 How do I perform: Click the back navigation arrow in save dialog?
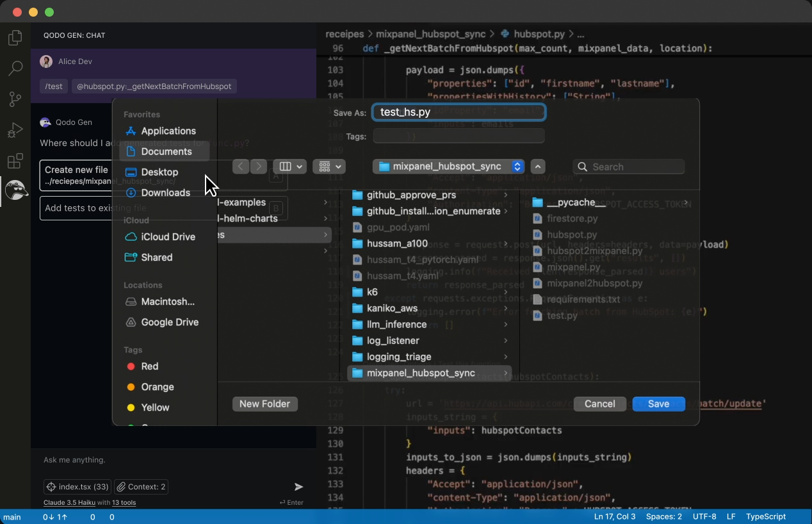coord(240,166)
